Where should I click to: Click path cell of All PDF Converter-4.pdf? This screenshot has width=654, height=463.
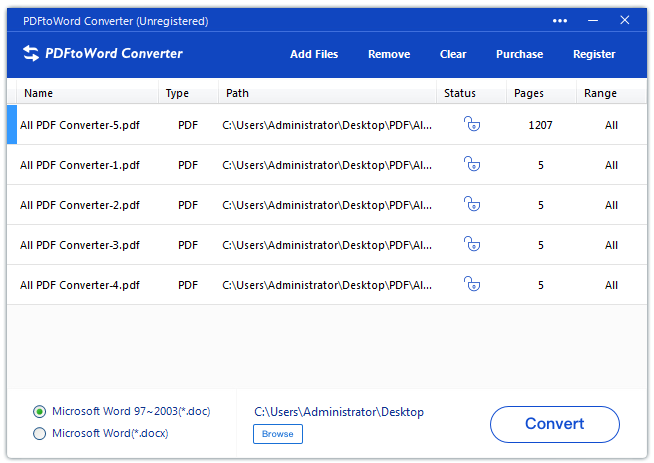[x=327, y=285]
